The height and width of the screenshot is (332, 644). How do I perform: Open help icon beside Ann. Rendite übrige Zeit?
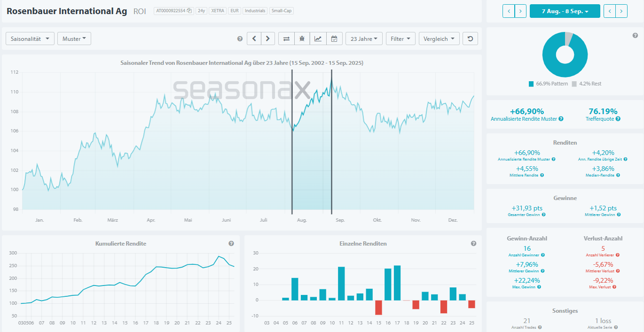point(625,159)
